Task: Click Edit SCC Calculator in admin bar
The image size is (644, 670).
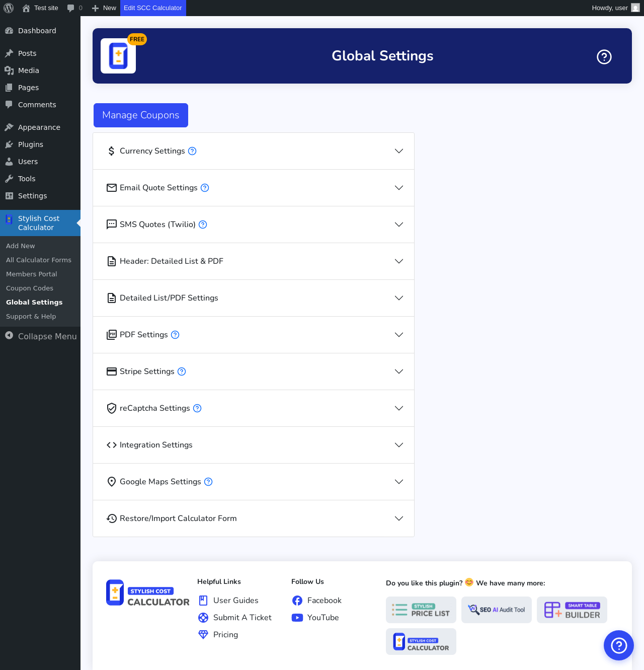Action: click(153, 8)
